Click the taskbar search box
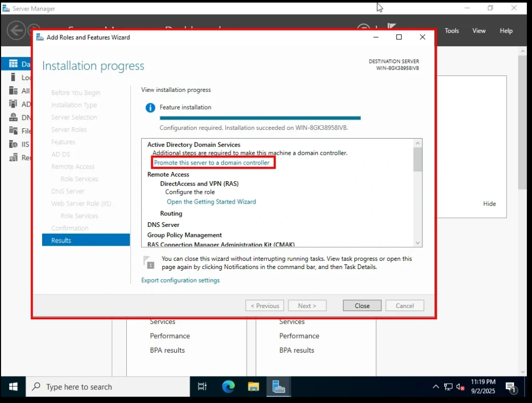 click(x=108, y=386)
